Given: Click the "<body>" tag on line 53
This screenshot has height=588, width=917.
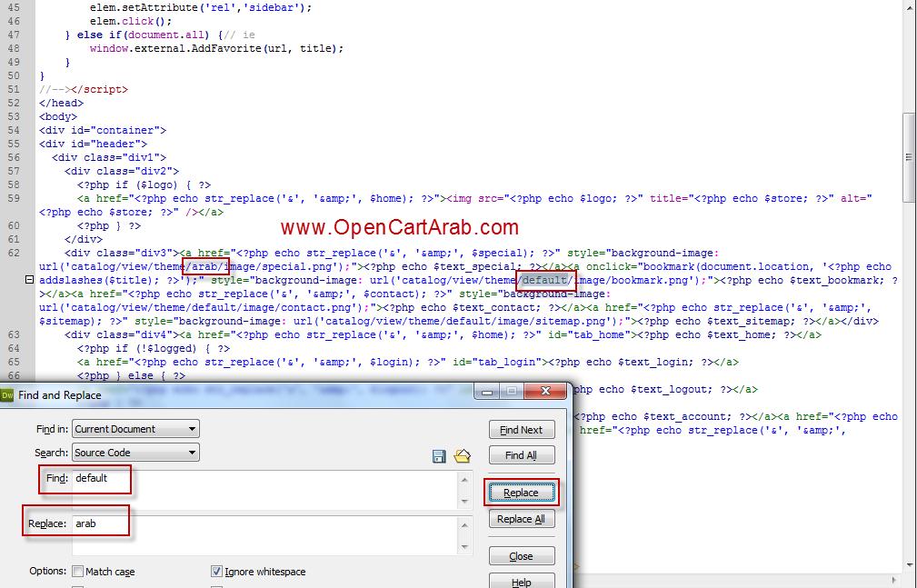Looking at the screenshot, I should click(58, 116).
